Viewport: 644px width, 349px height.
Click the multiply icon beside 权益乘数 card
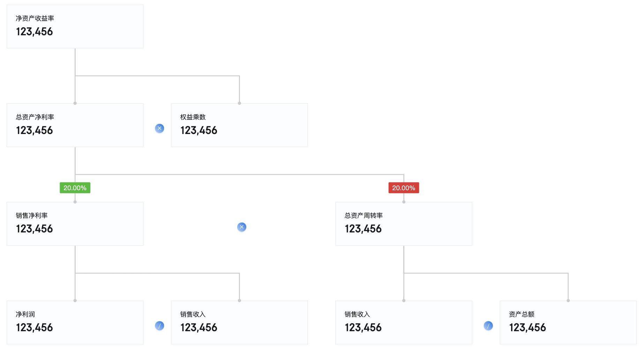click(x=159, y=128)
